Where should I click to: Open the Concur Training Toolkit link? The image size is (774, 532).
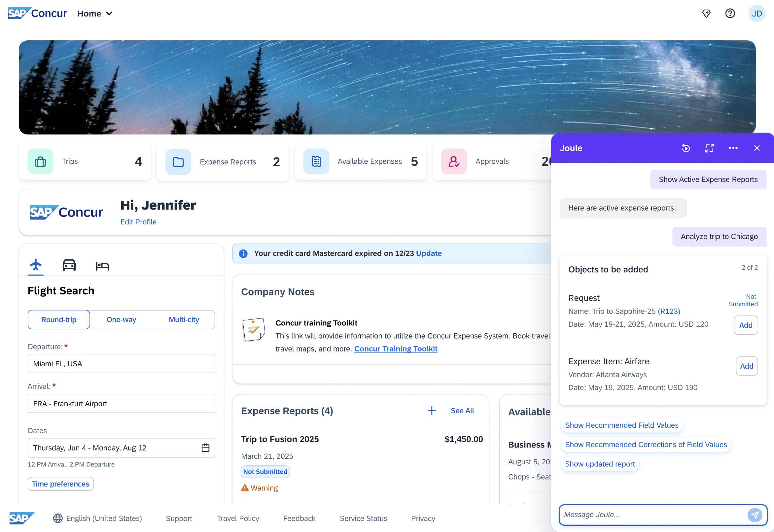396,349
